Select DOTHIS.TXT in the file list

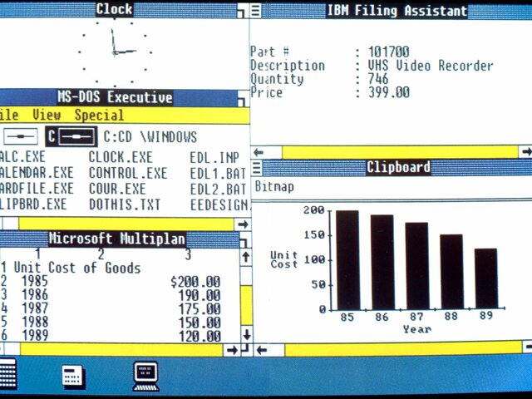[124, 204]
